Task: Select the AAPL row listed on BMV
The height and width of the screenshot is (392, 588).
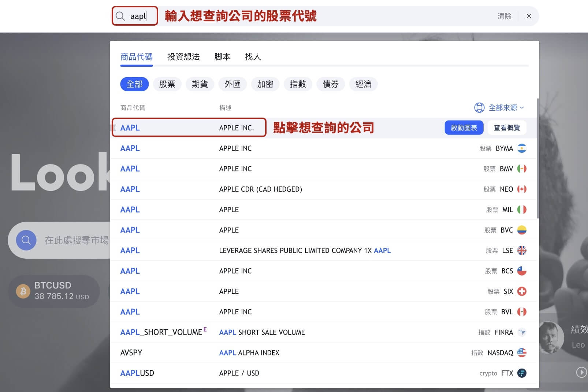Action: 323,169
